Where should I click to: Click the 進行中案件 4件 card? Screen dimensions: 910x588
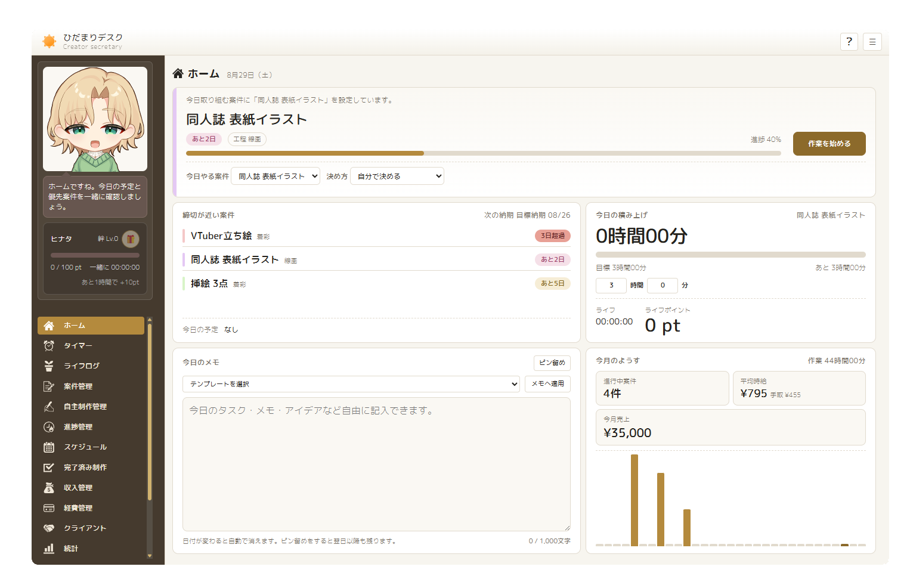[663, 388]
